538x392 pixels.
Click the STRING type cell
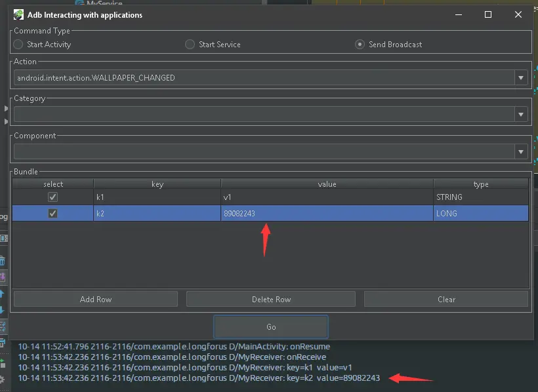point(481,197)
